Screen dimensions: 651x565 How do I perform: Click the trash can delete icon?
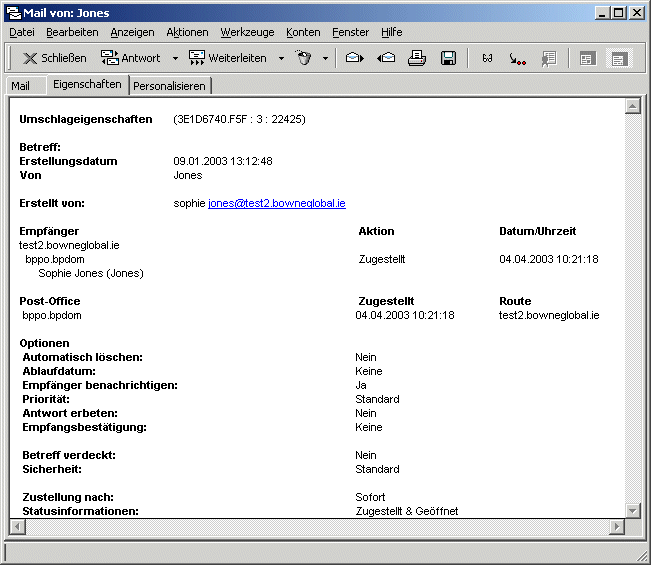pos(303,58)
